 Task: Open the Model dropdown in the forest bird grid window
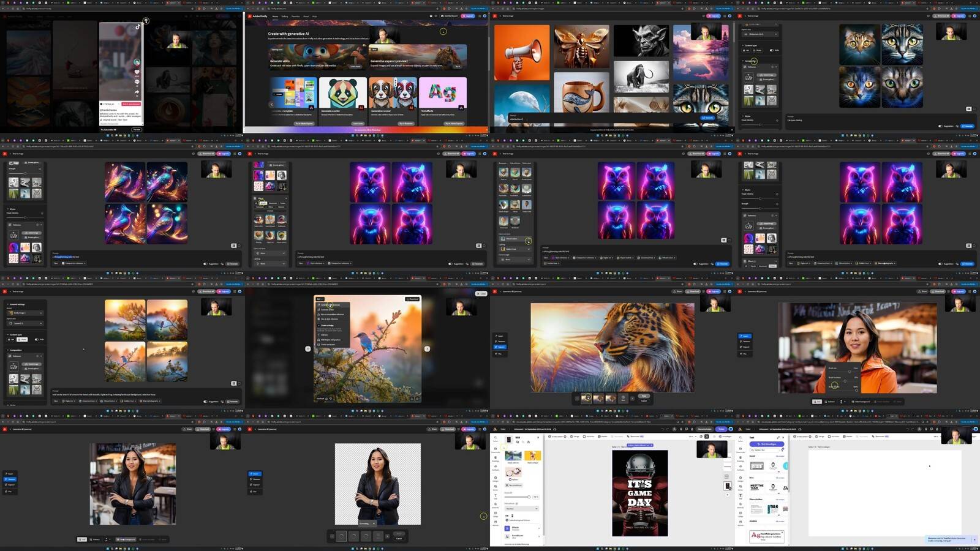[x=25, y=313]
